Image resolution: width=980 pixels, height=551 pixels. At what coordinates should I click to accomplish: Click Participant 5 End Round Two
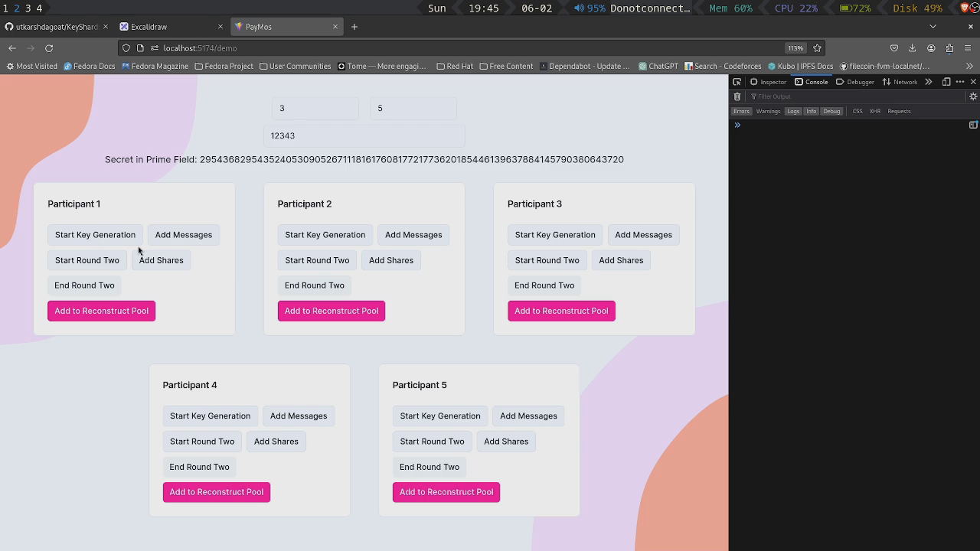pos(429,467)
